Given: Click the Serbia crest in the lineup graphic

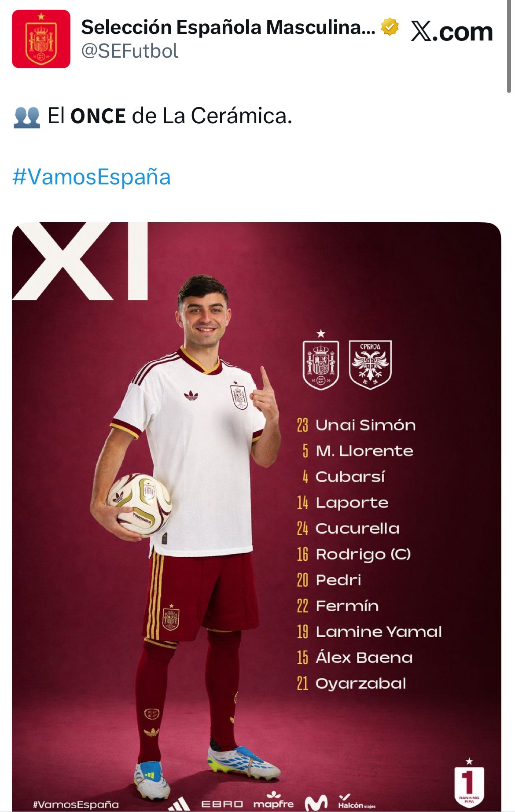Looking at the screenshot, I should pyautogui.click(x=370, y=364).
